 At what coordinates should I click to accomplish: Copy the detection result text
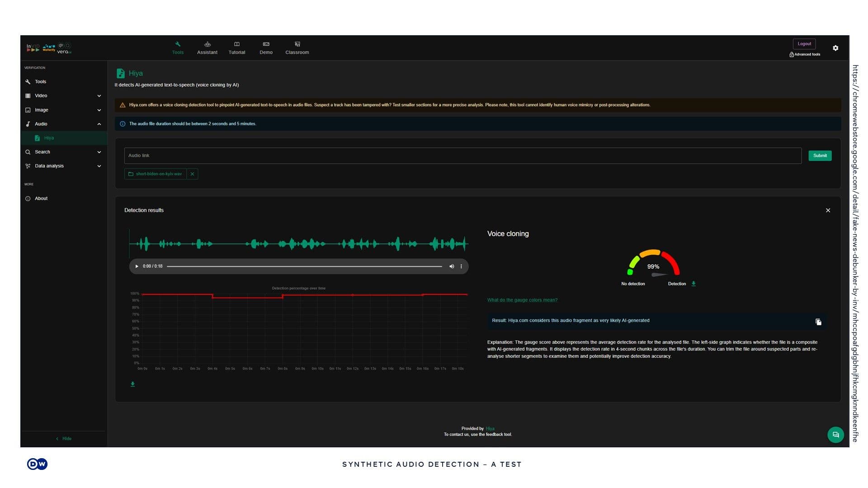[818, 322]
